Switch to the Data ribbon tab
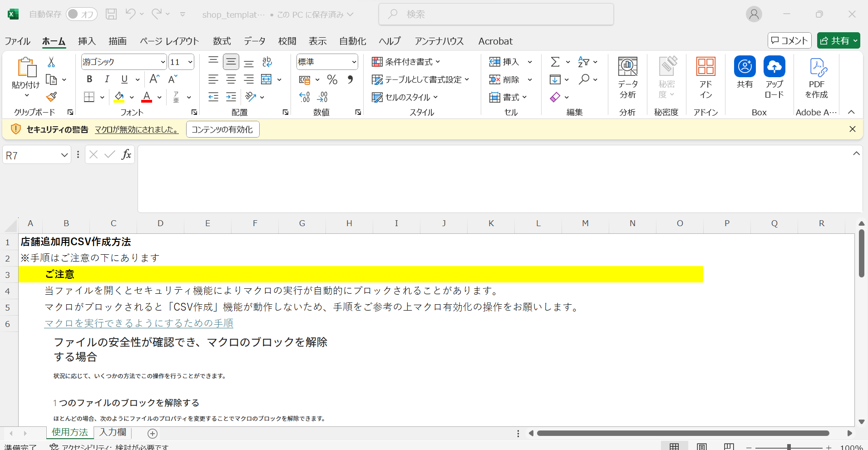The width and height of the screenshot is (868, 450). point(254,41)
